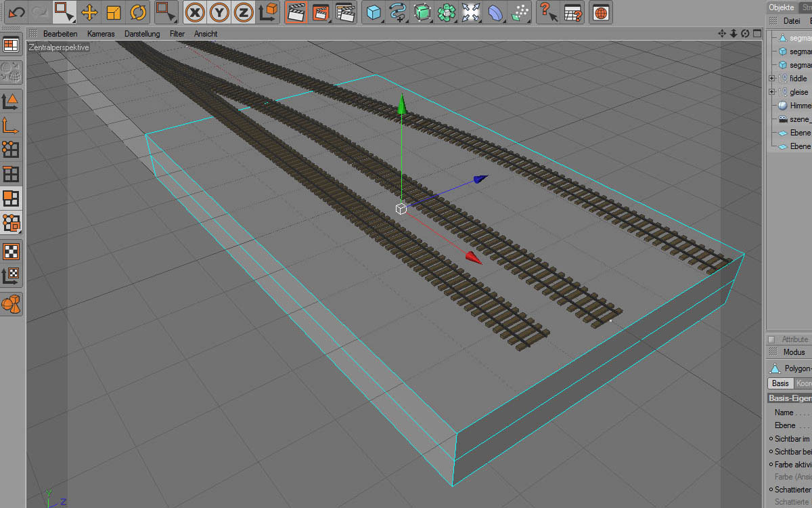Click the green Y-axis handle of the gizmo
Screen dimensions: 812x508
tap(402, 104)
